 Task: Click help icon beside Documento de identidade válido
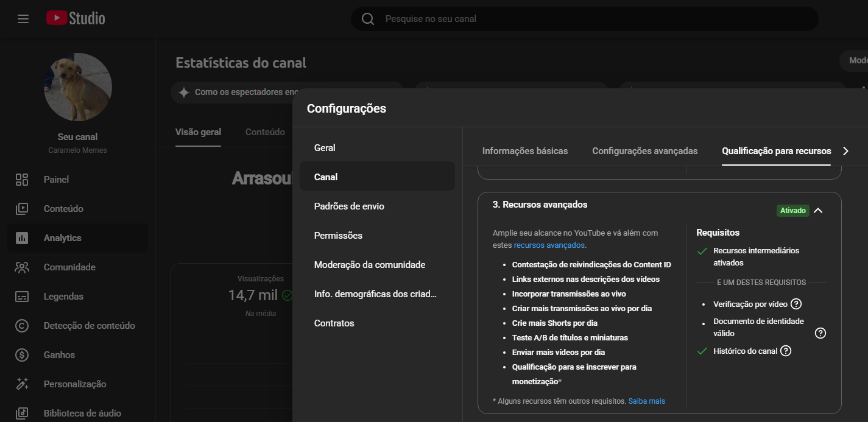click(x=820, y=333)
